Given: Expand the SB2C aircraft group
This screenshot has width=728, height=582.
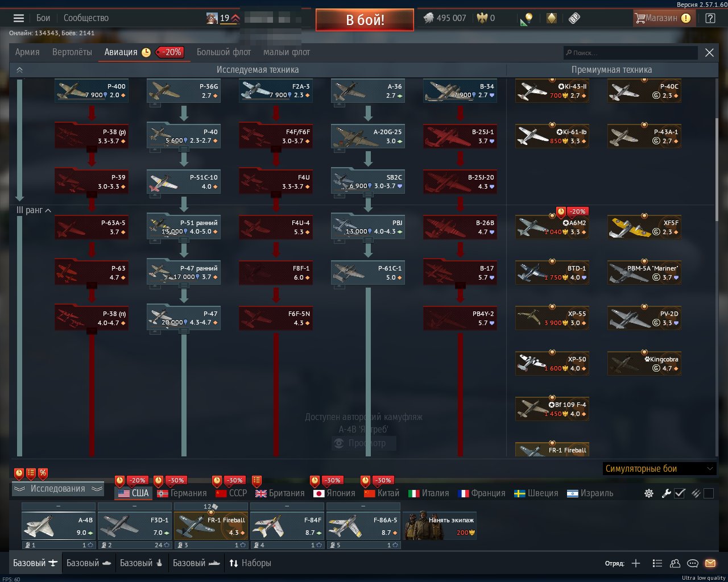Looking at the screenshot, I should (x=368, y=194).
